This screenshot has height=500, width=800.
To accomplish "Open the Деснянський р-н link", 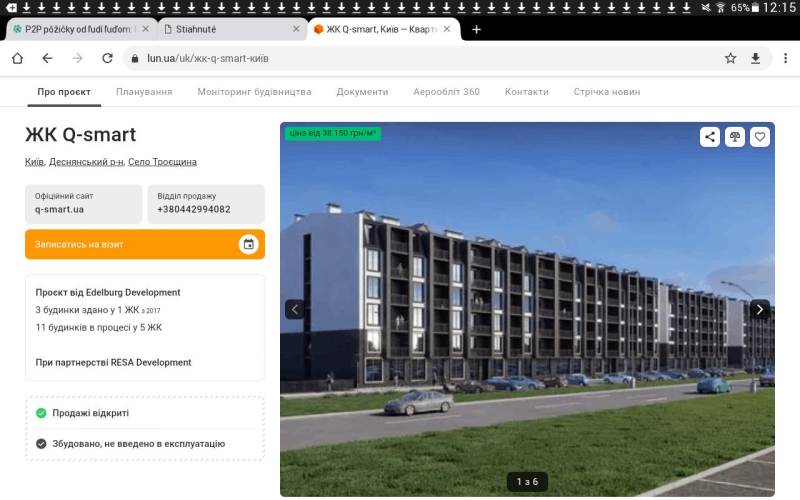I will tap(85, 162).
